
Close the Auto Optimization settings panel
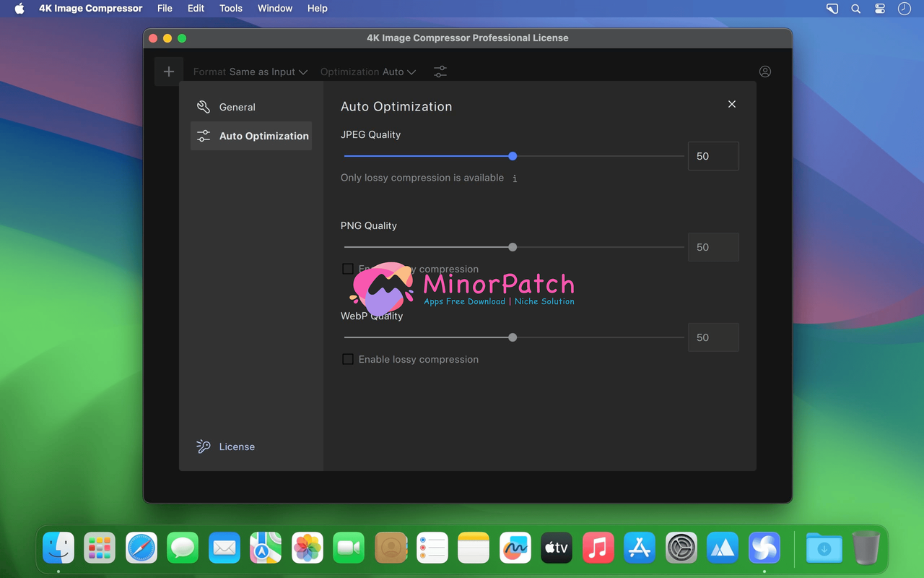click(732, 104)
